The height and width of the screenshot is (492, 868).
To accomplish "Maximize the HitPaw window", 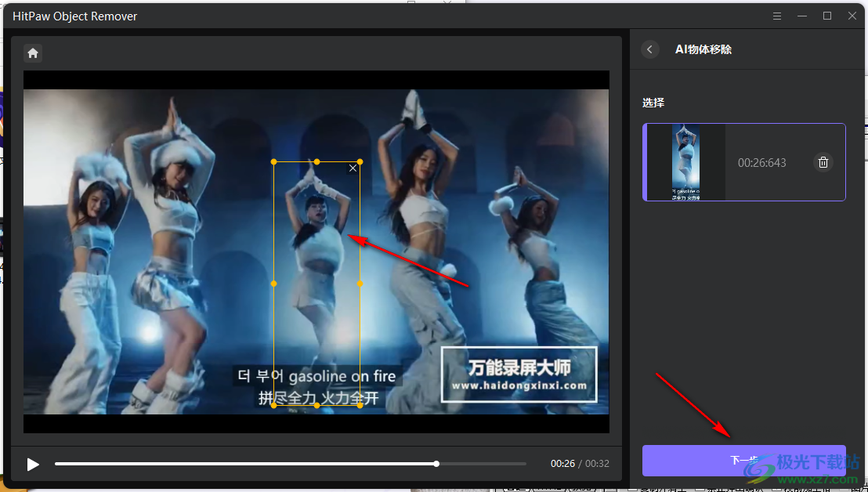I will click(827, 16).
